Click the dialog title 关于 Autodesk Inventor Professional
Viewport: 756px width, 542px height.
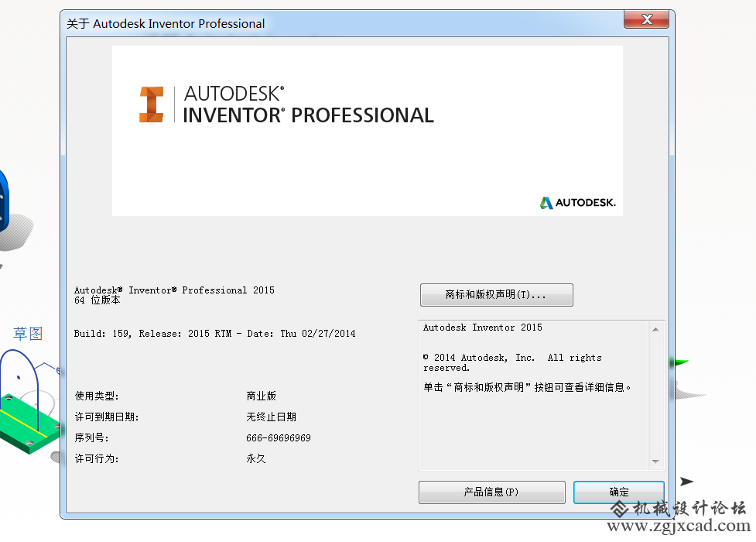pos(166,24)
